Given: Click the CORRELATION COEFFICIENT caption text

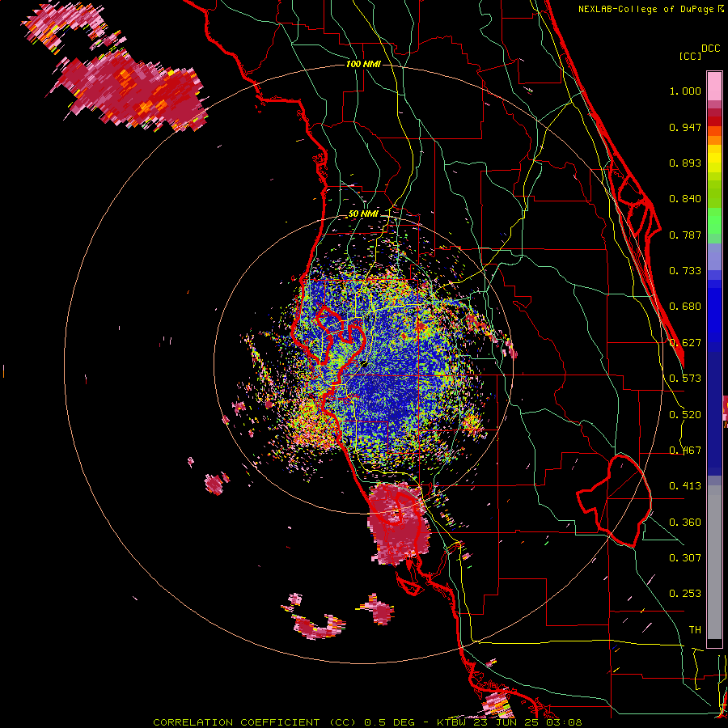Looking at the screenshot, I should coord(236,722).
